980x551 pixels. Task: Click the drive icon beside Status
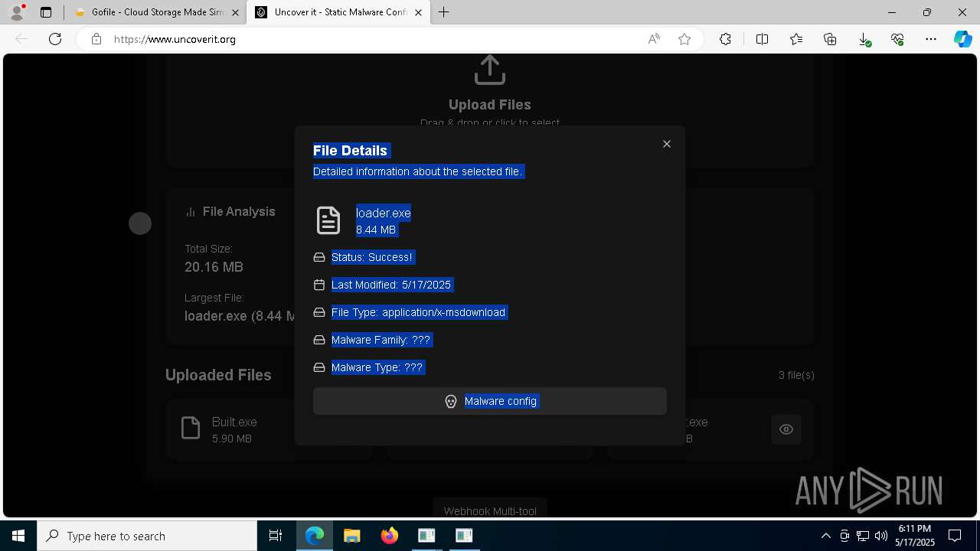click(319, 257)
